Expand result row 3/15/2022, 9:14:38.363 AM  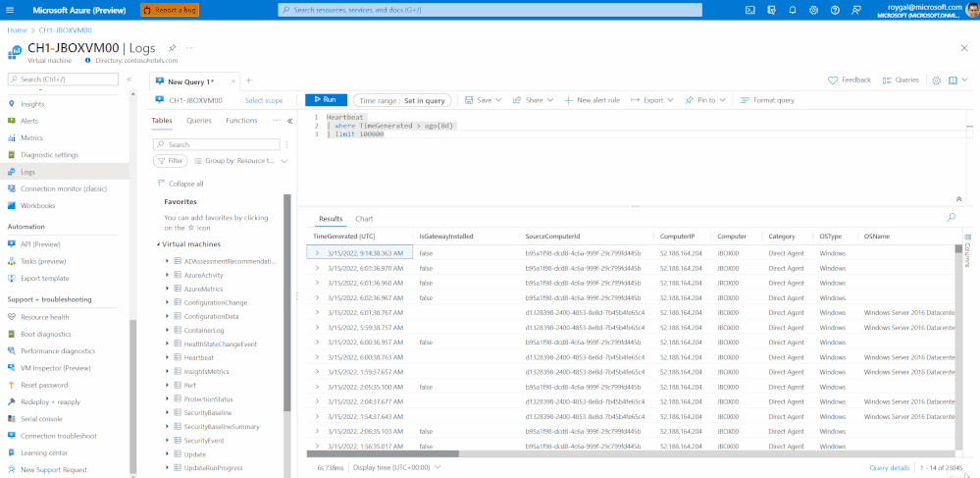(317, 253)
